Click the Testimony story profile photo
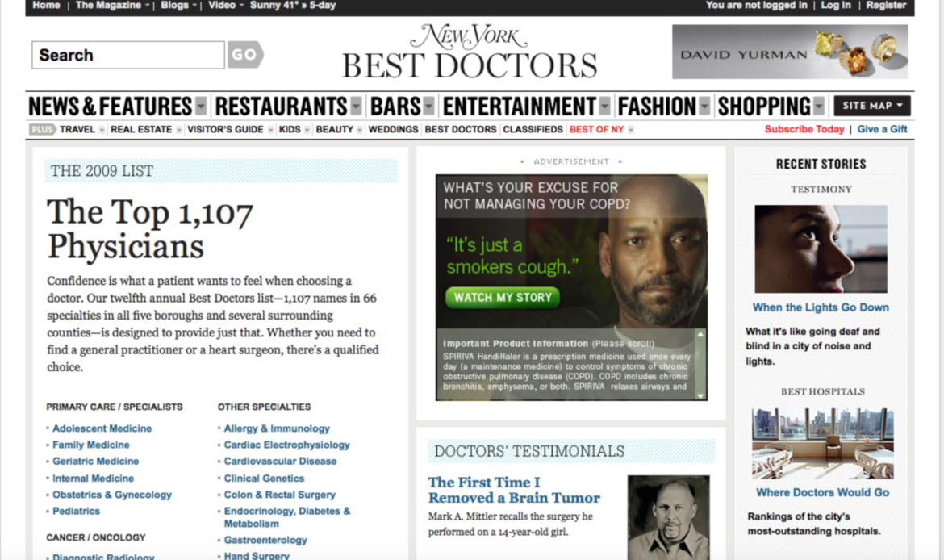 (x=821, y=249)
